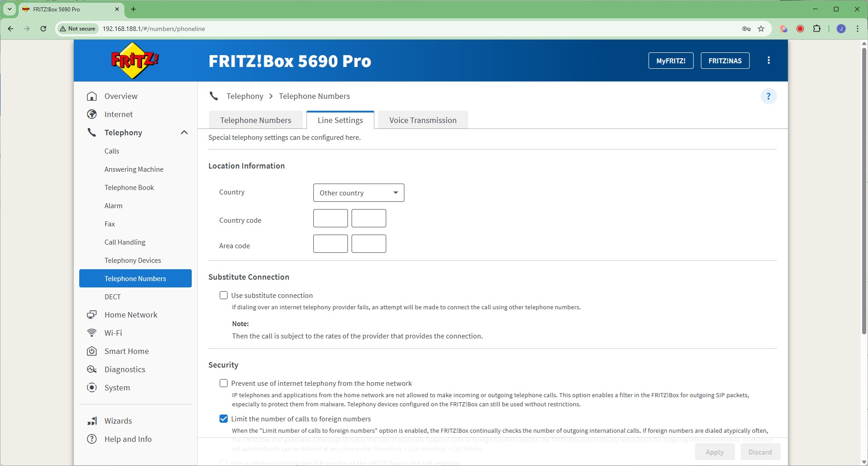Open Fax in the sidebar

[x=110, y=224]
